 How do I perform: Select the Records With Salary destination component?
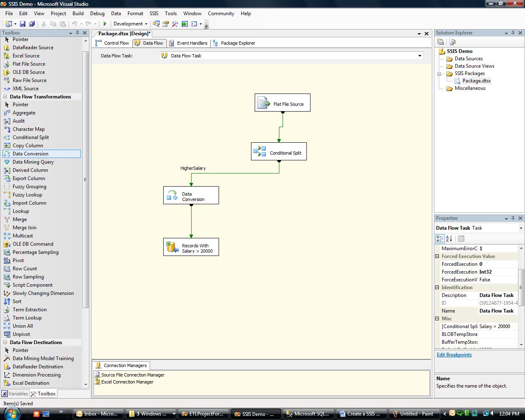191,247
